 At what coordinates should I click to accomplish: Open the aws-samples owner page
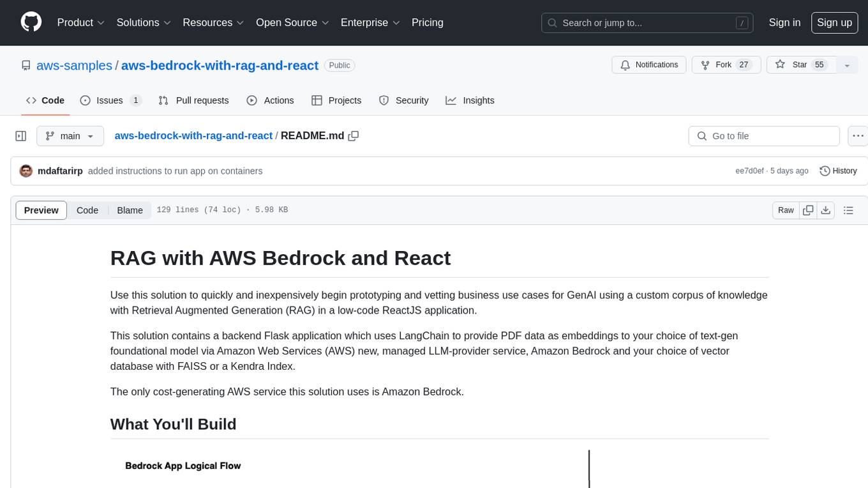[74, 65]
